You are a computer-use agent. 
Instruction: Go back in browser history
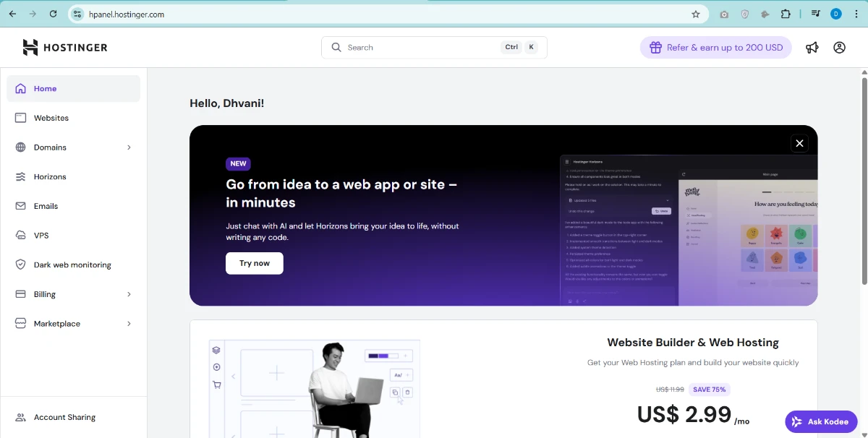(x=12, y=14)
